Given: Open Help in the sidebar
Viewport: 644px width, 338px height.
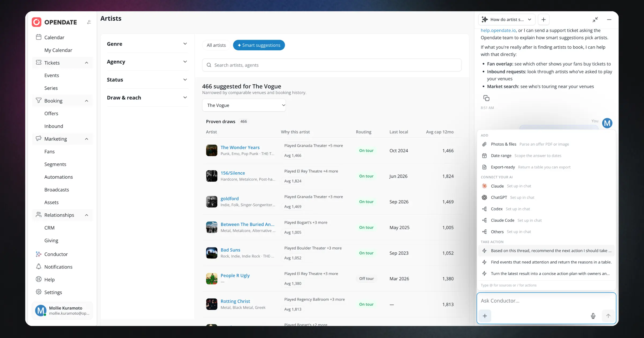Looking at the screenshot, I should (x=49, y=280).
